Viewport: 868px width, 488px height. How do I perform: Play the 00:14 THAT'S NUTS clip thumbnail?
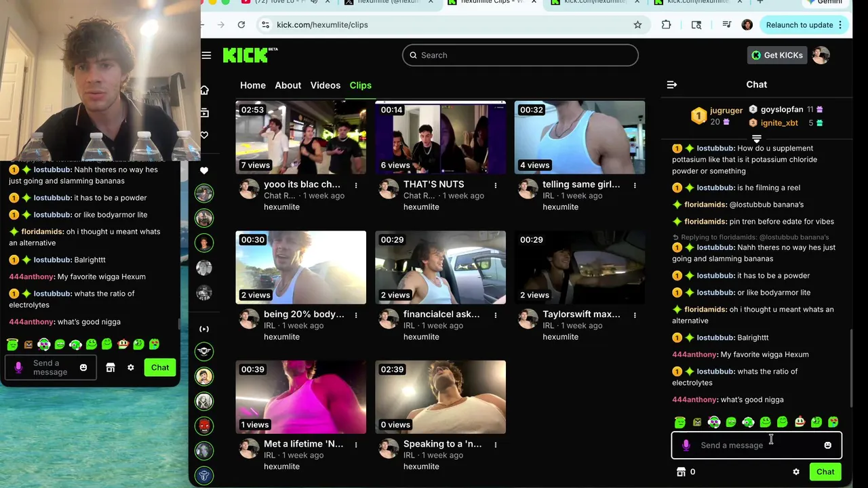pyautogui.click(x=441, y=138)
